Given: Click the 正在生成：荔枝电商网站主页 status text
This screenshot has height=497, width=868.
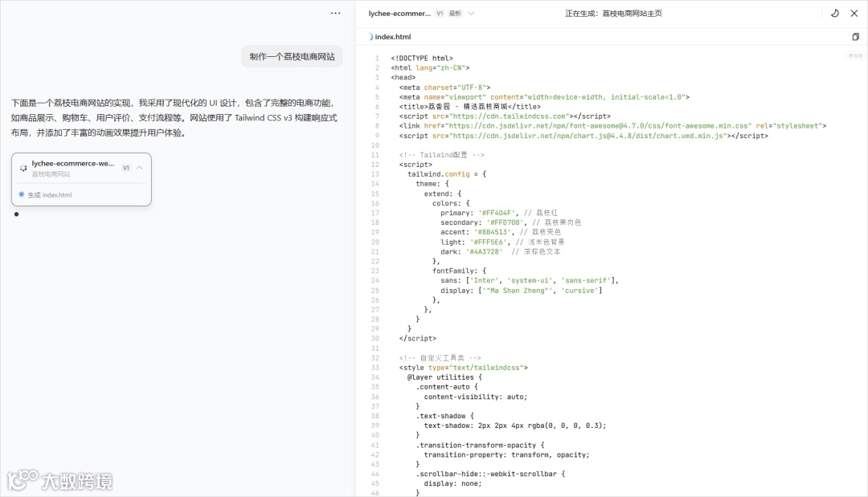Looking at the screenshot, I should [613, 14].
